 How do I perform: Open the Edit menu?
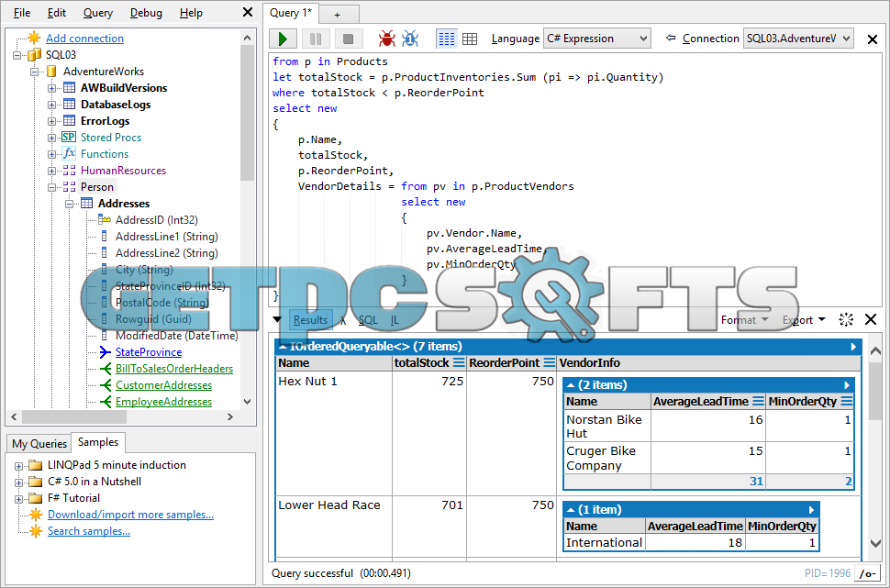(x=57, y=13)
